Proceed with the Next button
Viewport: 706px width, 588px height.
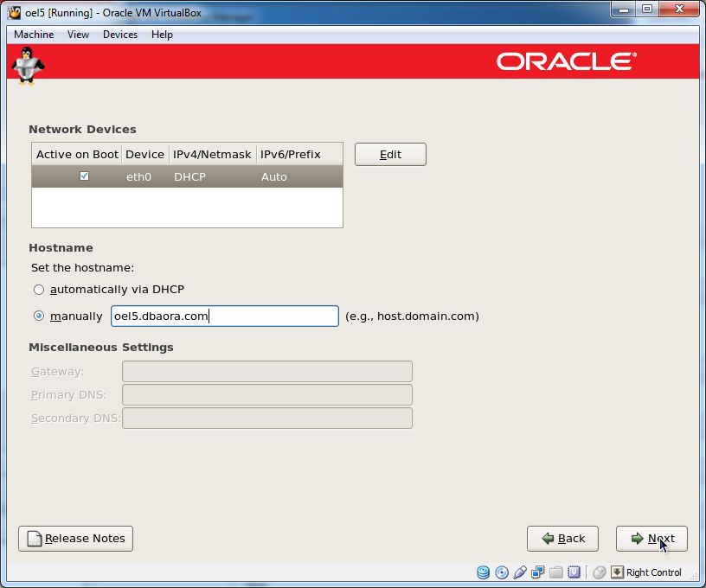coord(652,539)
